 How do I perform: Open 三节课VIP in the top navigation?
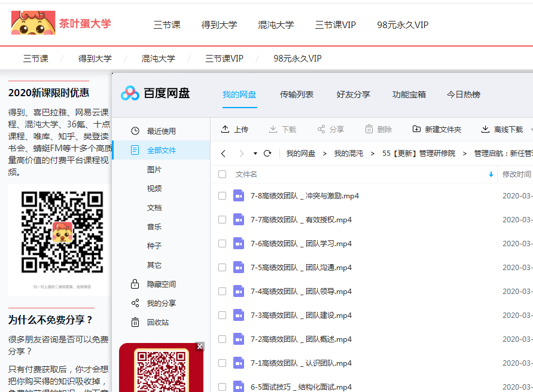336,24
